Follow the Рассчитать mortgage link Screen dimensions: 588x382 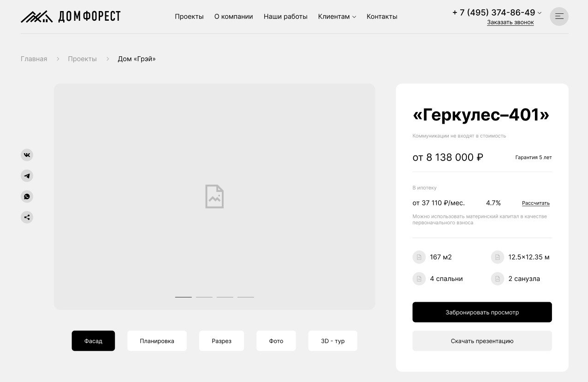click(x=535, y=203)
